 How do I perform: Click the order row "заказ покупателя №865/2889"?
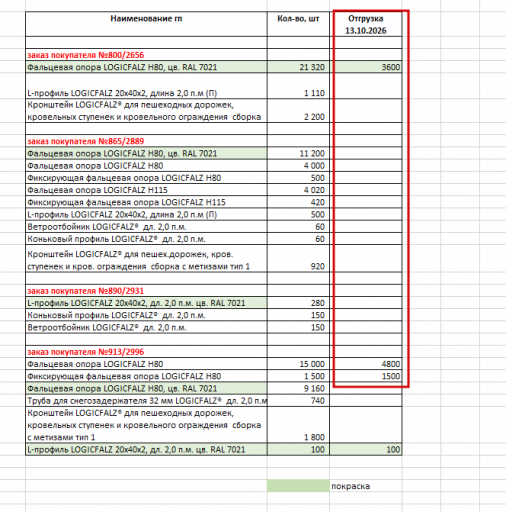click(146, 141)
